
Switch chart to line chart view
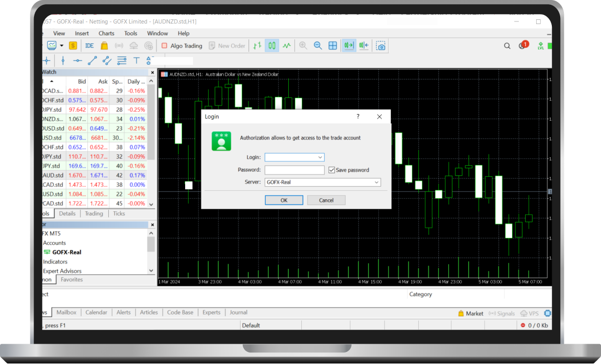[287, 45]
